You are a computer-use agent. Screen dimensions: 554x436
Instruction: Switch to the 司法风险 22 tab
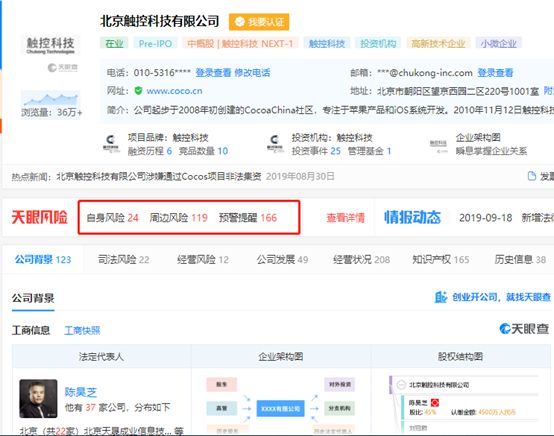click(x=123, y=259)
